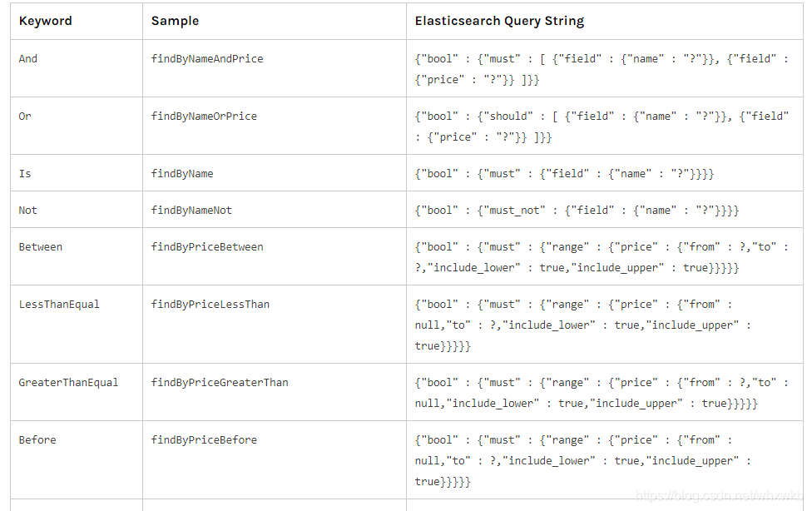Click findByPriceBefore sample text
This screenshot has height=511, width=812.
click(204, 439)
